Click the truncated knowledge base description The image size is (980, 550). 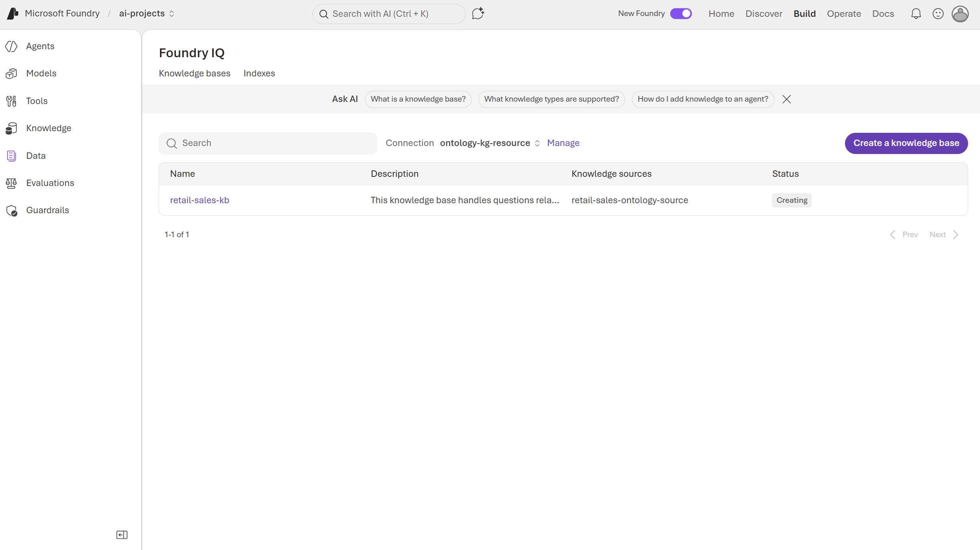(464, 200)
